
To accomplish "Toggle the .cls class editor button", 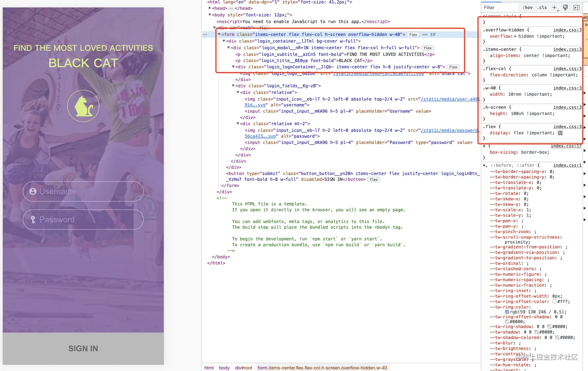I will [542, 7].
